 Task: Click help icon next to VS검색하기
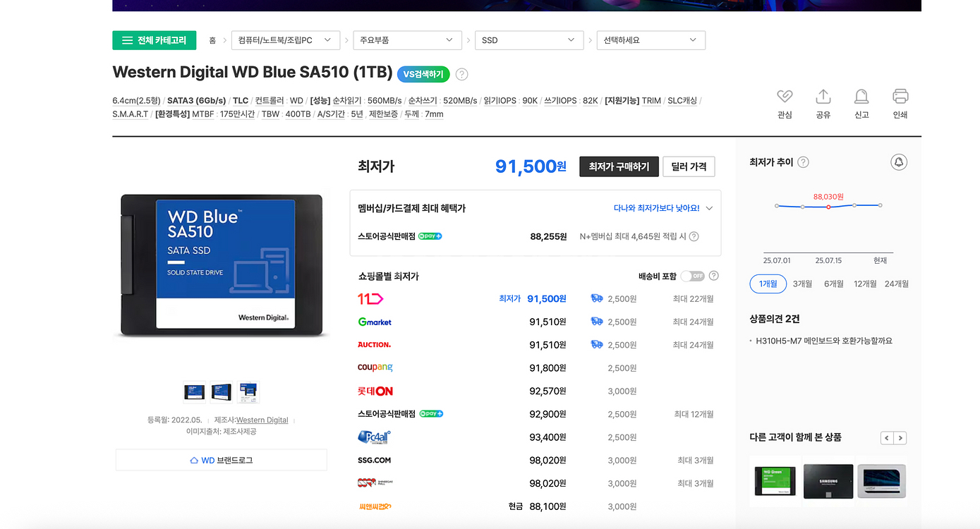click(x=461, y=74)
